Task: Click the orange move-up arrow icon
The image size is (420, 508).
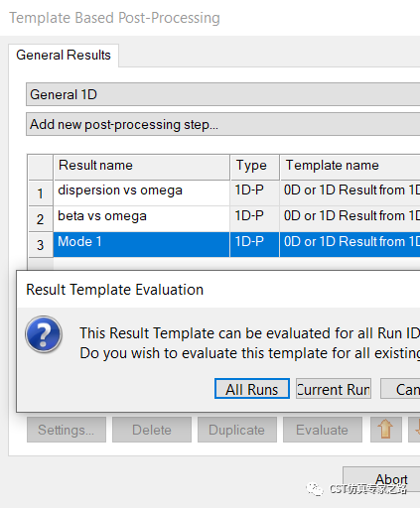Action: pyautogui.click(x=386, y=430)
